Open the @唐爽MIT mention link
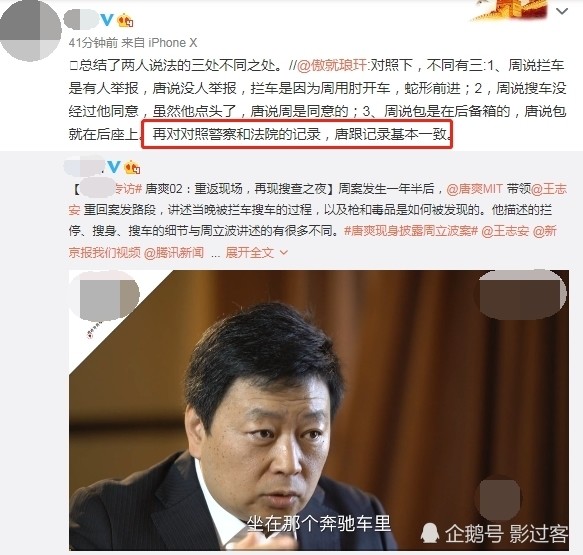 click(474, 189)
